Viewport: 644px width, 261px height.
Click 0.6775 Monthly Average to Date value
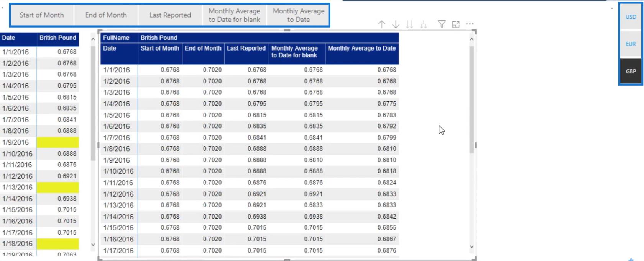tap(387, 104)
